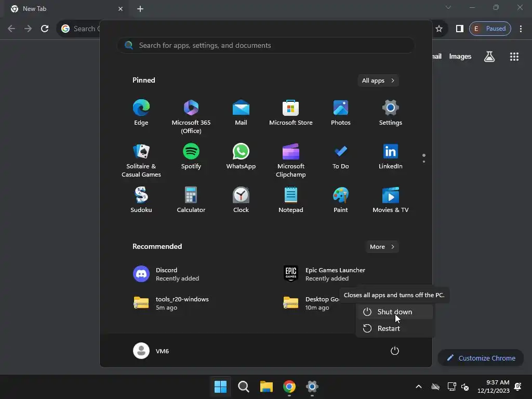532x399 pixels.
Task: Open the Clock app
Action: [x=241, y=200]
